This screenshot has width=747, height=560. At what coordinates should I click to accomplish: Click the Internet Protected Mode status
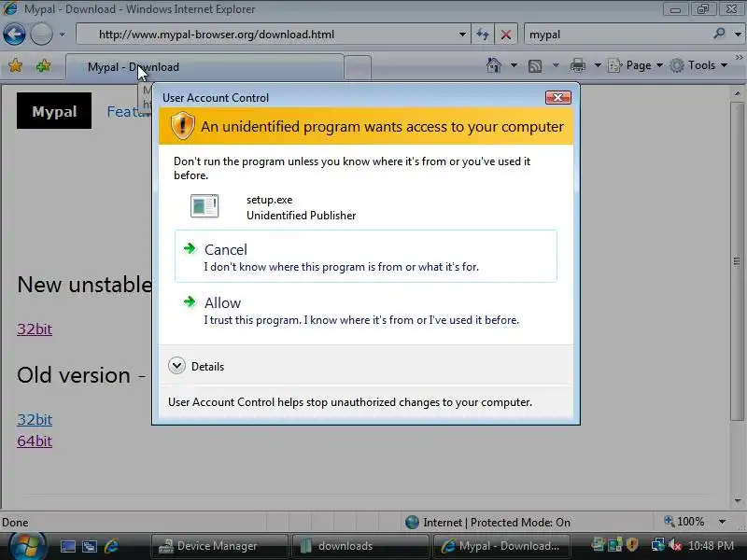(x=486, y=523)
